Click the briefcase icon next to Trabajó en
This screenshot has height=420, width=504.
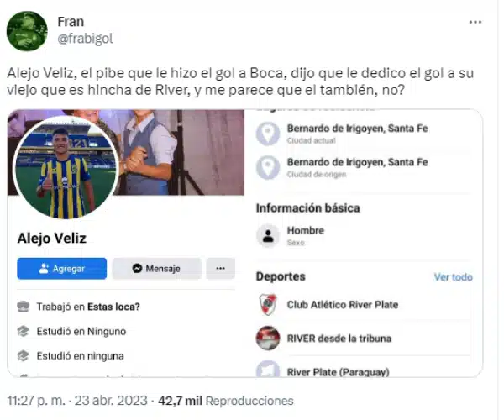click(24, 307)
